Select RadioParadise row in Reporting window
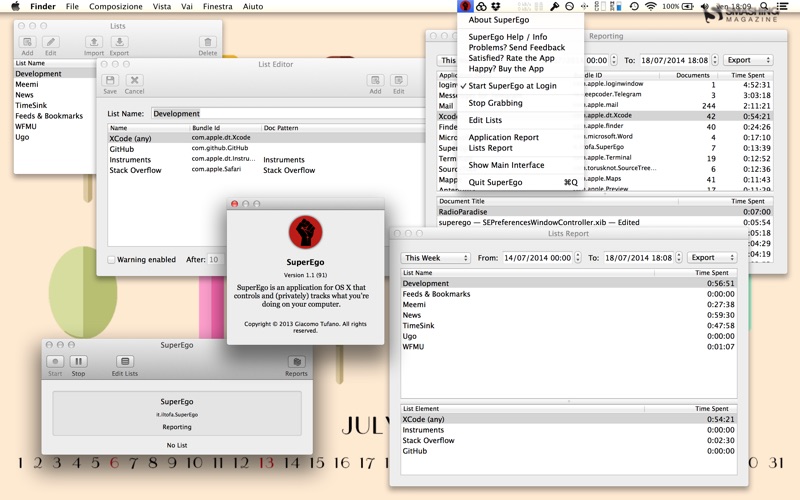The image size is (800, 500). pos(604,212)
